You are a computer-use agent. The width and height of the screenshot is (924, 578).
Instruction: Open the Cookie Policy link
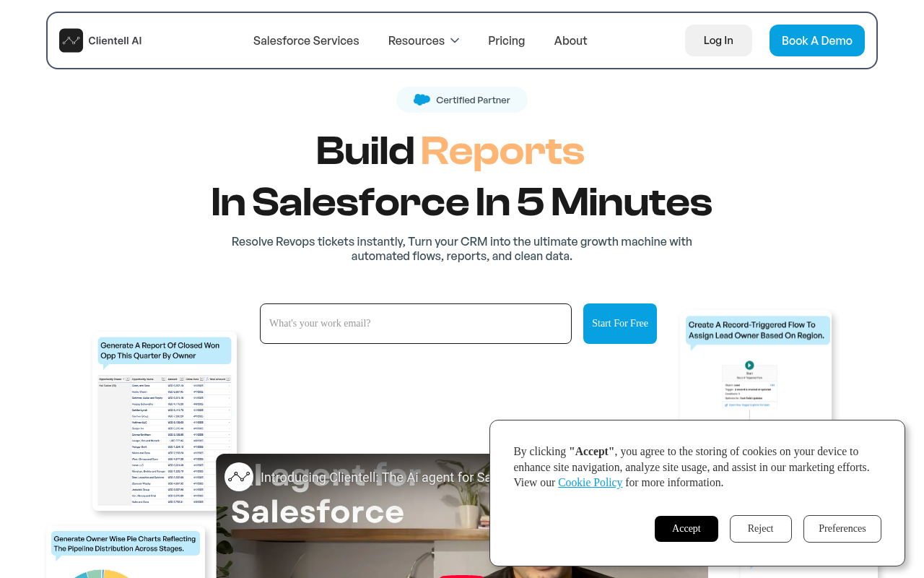(590, 482)
